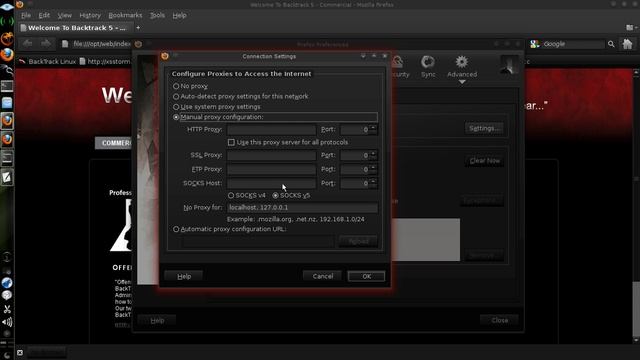Open the terminal icon in side panel
The image size is (640, 360).
point(7,86)
